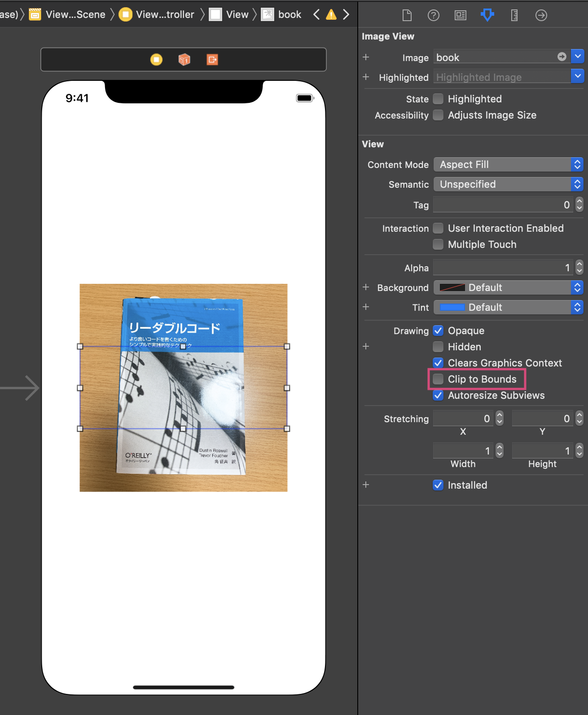Select View...Scene in the jump bar
588x715 pixels.
pos(75,14)
